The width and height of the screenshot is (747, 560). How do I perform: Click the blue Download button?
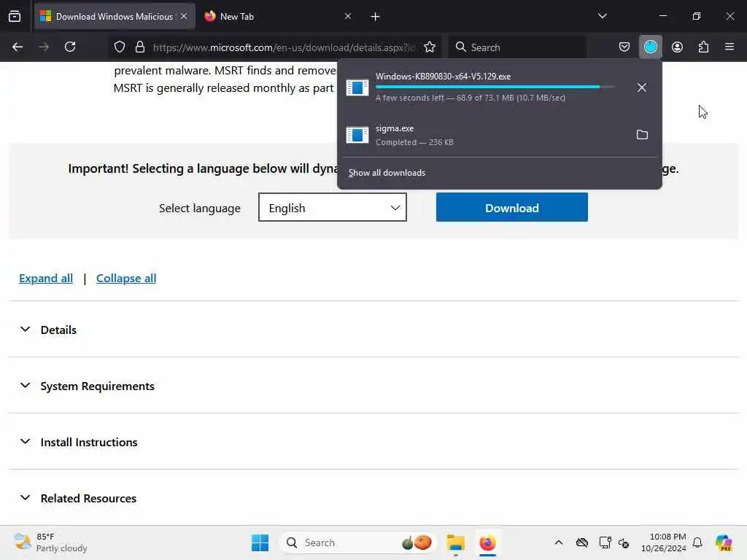511,208
